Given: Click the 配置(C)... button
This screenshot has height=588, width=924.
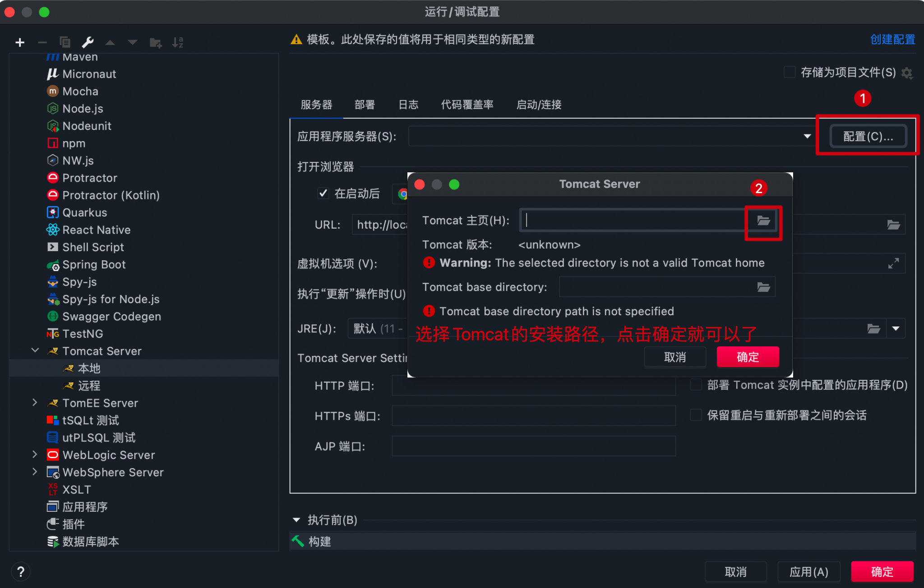Looking at the screenshot, I should coord(868,136).
